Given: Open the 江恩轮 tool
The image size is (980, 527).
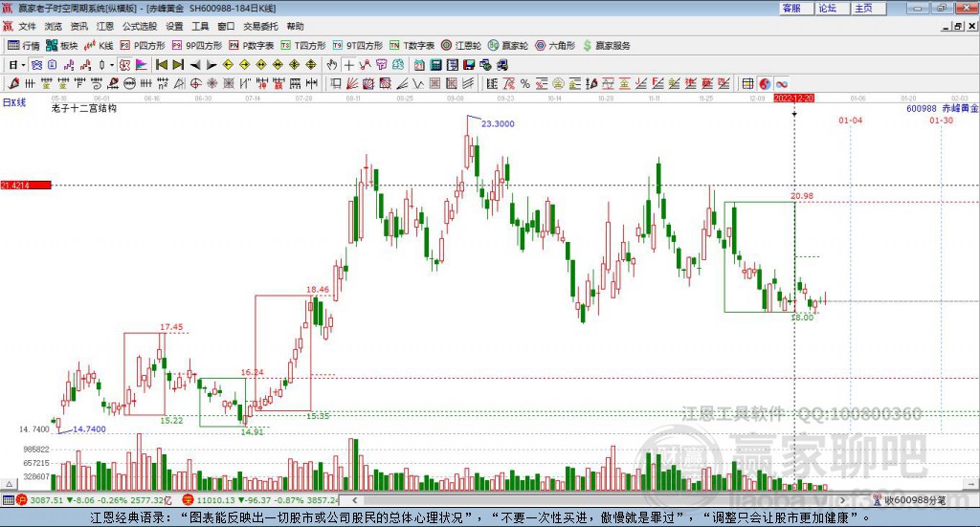Looking at the screenshot, I should (x=461, y=46).
